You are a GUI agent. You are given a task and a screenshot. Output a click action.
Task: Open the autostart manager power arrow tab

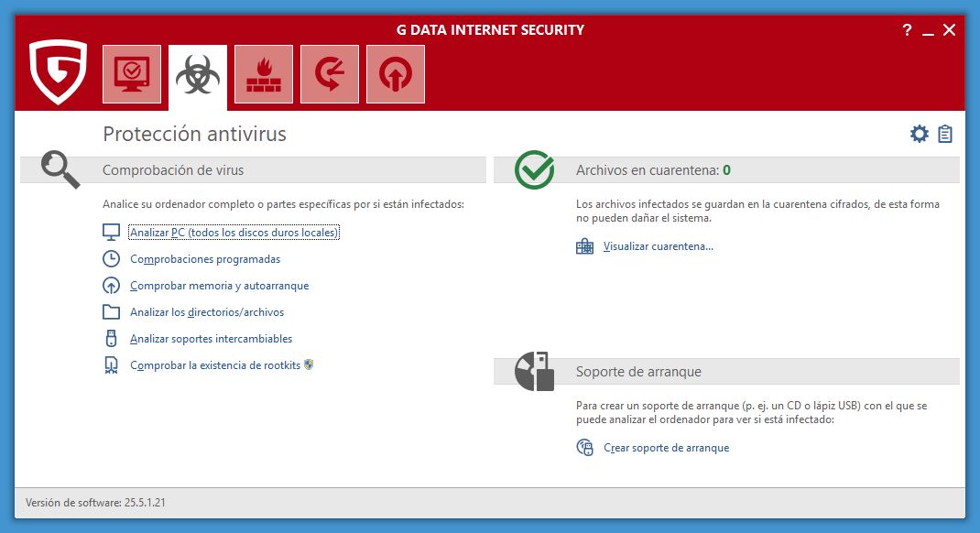396,74
